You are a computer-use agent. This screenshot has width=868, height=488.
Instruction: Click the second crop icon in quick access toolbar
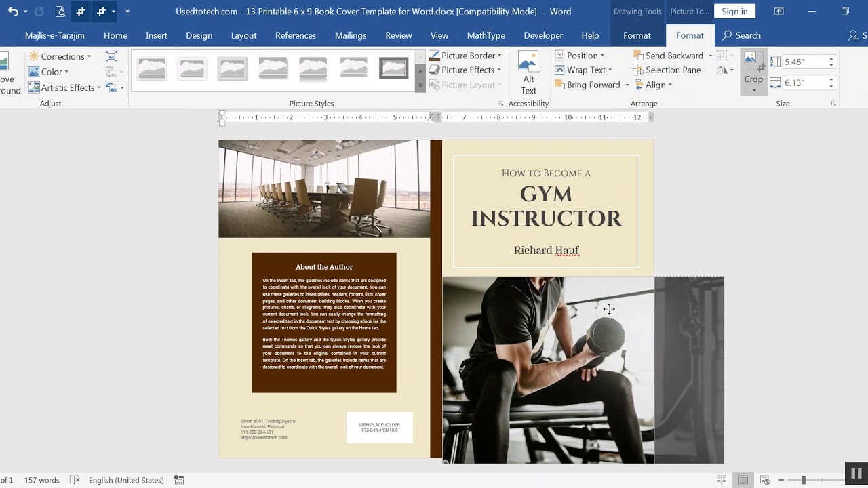click(x=101, y=12)
